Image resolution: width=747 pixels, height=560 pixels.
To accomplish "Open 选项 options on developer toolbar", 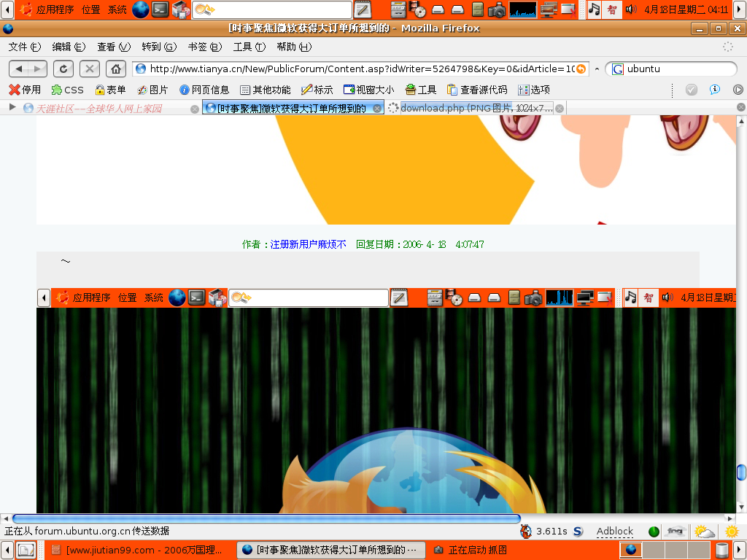I will [534, 90].
